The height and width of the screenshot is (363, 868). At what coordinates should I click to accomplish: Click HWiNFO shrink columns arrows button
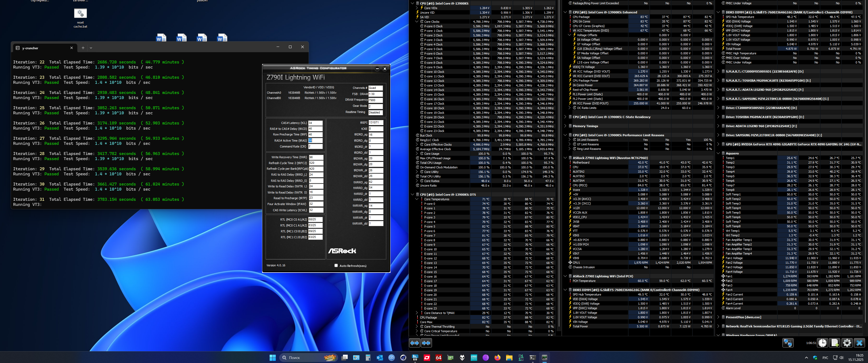(426, 343)
